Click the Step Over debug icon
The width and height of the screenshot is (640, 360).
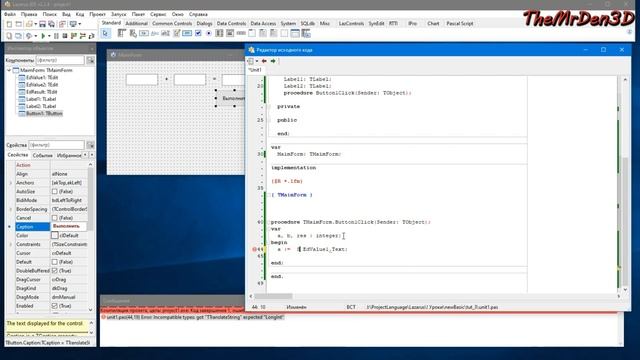(x=82, y=36)
